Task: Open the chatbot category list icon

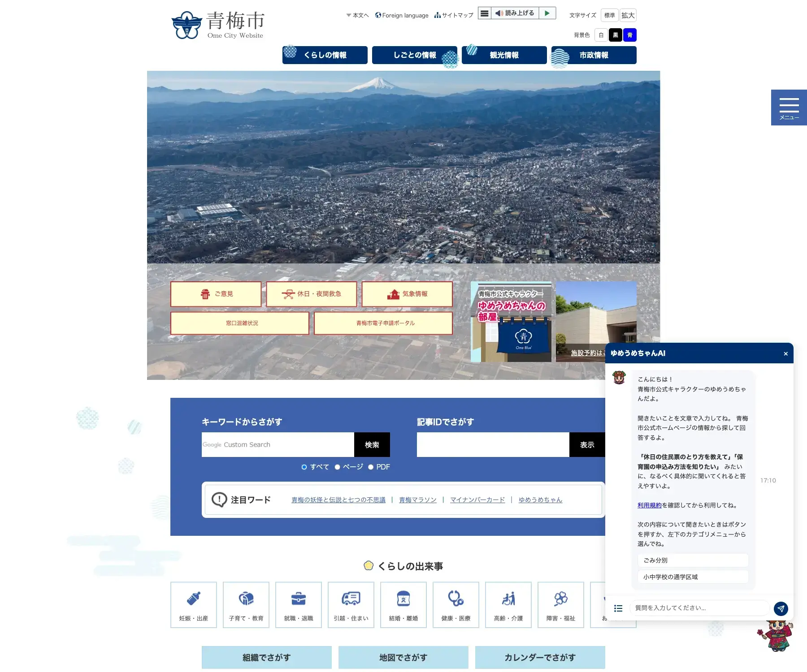Action: point(618,608)
